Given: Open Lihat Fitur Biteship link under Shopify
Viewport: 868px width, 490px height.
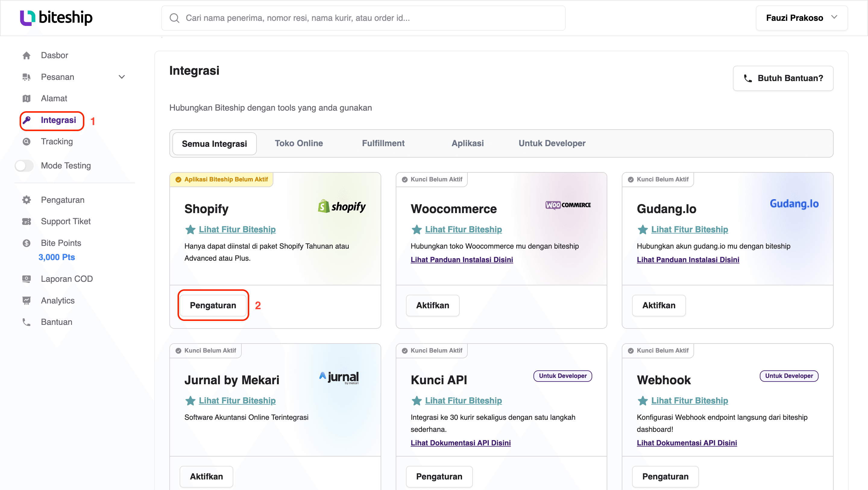Looking at the screenshot, I should (237, 230).
